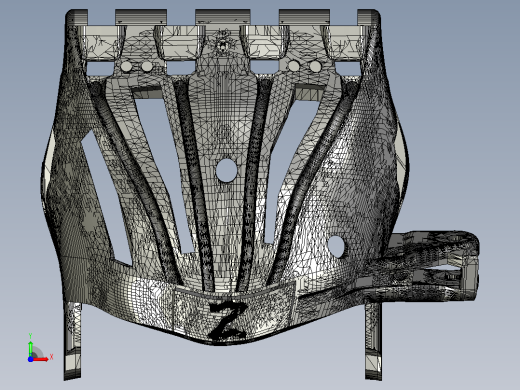Pick the embossed Z marking on the bottom band
The width and height of the screenshot is (520, 390).
pos(228,319)
